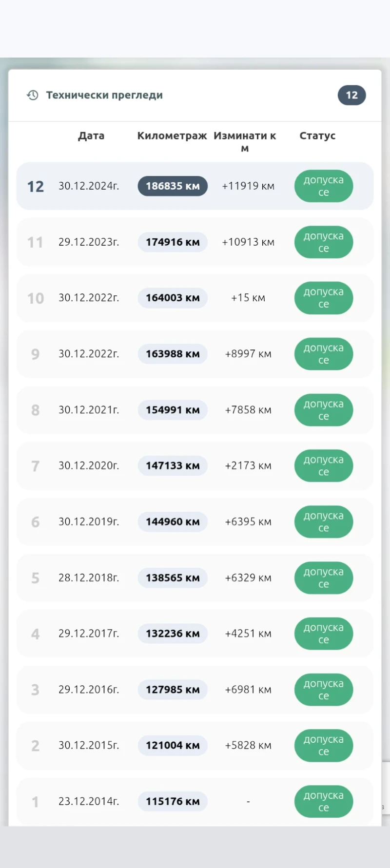Click the history clock icon beside Технически прегледи
This screenshot has width=390, height=868.
tap(33, 95)
